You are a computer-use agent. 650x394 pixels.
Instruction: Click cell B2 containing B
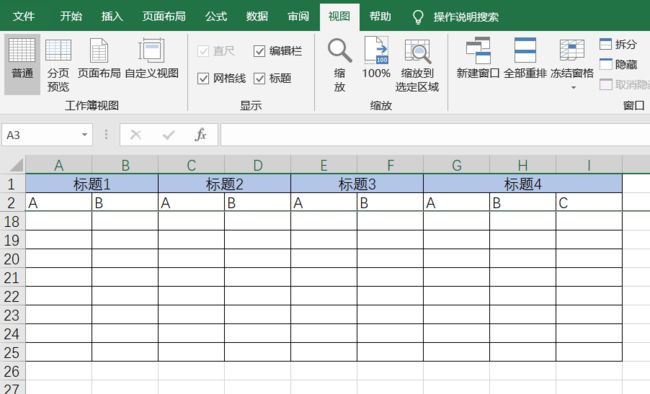(x=125, y=202)
